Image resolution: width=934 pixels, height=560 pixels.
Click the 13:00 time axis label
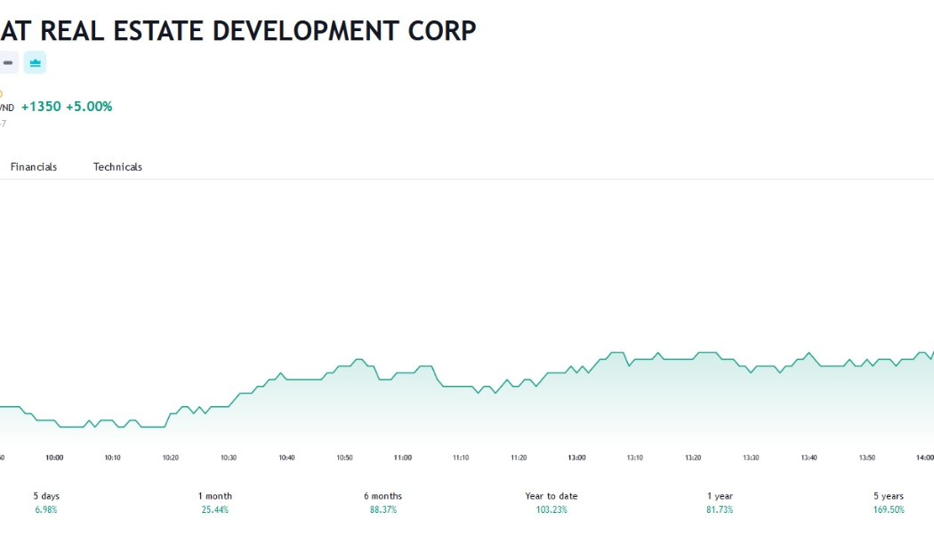click(x=576, y=458)
